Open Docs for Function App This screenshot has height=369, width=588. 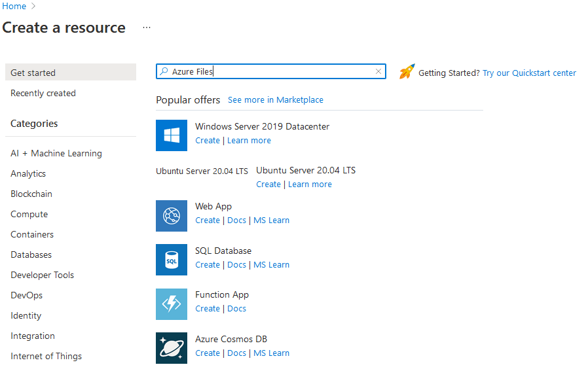236,309
